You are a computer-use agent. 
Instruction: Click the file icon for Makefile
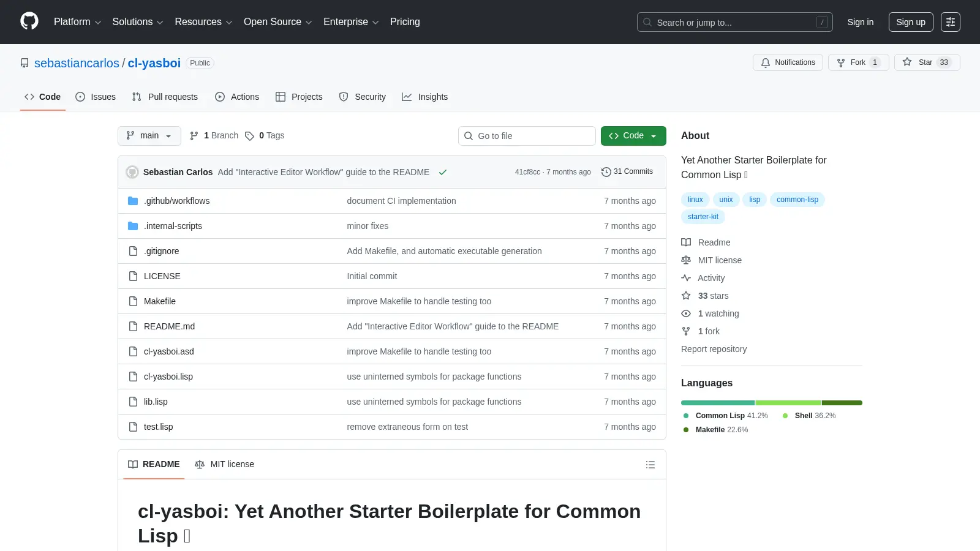(x=133, y=301)
